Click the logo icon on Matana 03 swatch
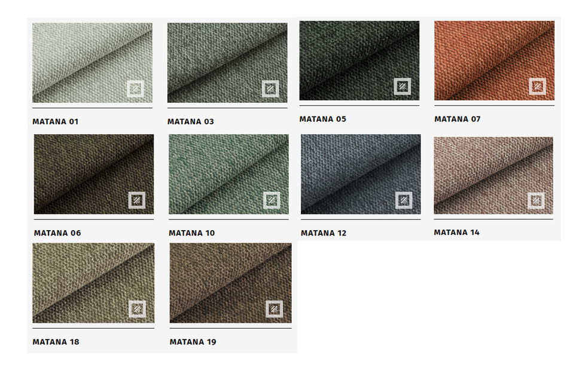This screenshot has width=588, height=370. tap(270, 89)
